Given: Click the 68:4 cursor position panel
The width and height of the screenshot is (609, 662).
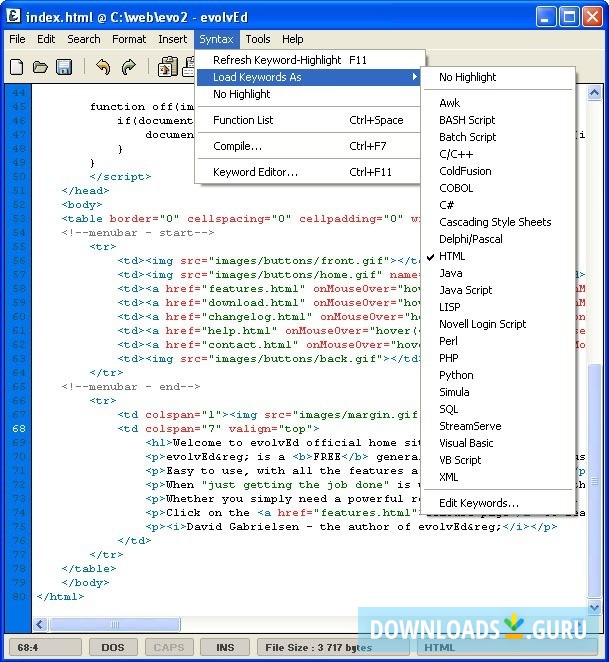Looking at the screenshot, I should (45, 647).
